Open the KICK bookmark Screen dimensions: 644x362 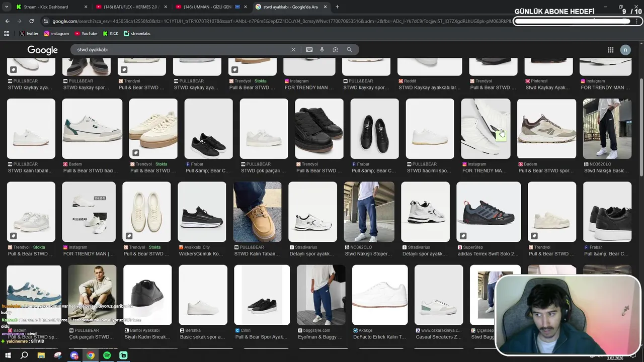111,33
